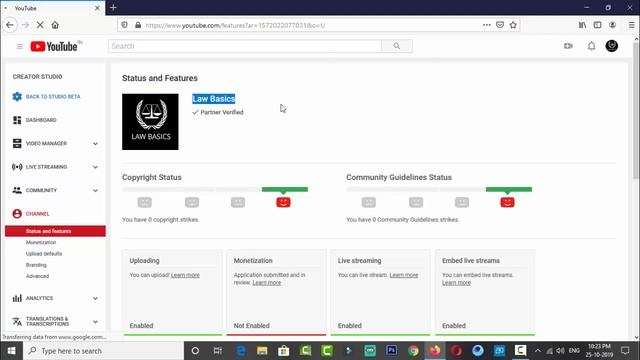Click the ENG language indicator
640x360 pixels.
[574, 351]
